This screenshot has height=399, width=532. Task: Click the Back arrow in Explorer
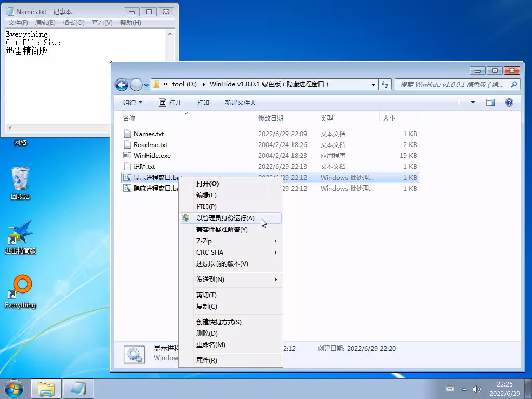pyautogui.click(x=122, y=85)
